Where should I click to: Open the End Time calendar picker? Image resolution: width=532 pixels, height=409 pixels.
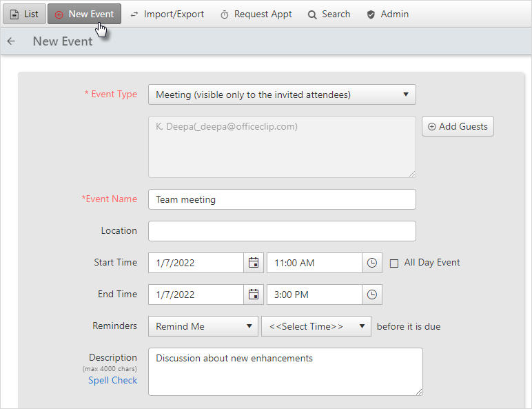coord(254,295)
